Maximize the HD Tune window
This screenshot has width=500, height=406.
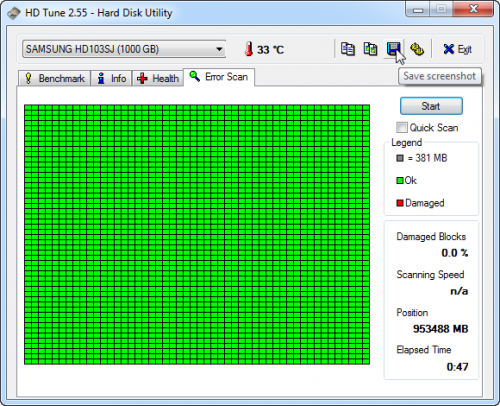(441, 9)
